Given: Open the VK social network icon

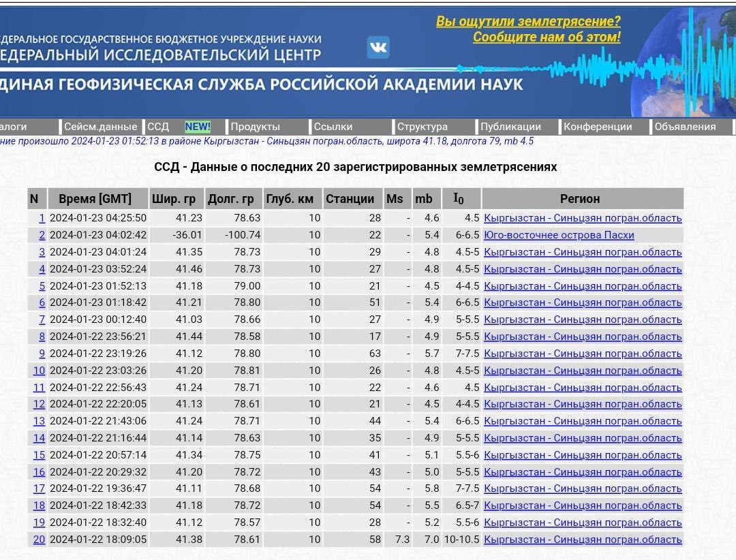Looking at the screenshot, I should [x=378, y=47].
